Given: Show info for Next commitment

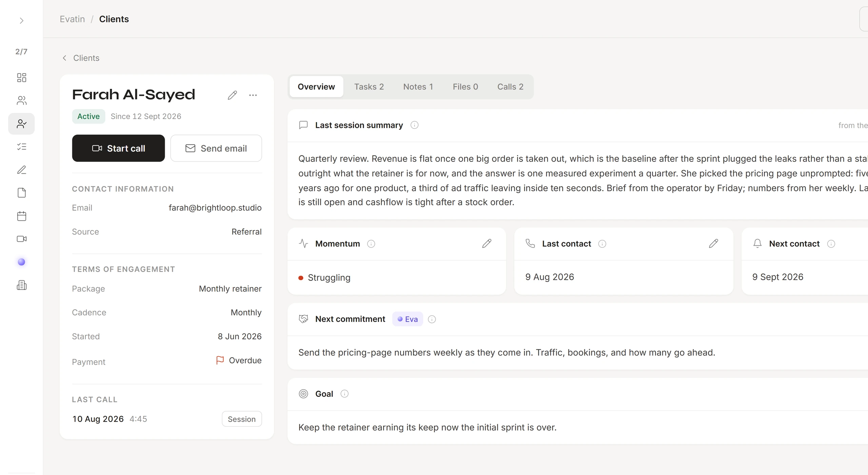Looking at the screenshot, I should (432, 319).
